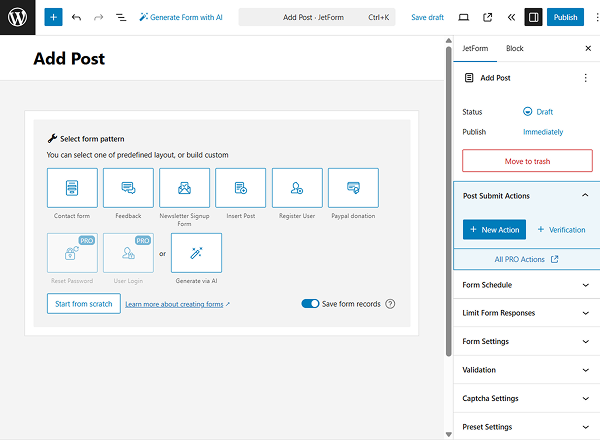Expand the Form Settings panel
This screenshot has height=440, width=600.
pyautogui.click(x=526, y=341)
